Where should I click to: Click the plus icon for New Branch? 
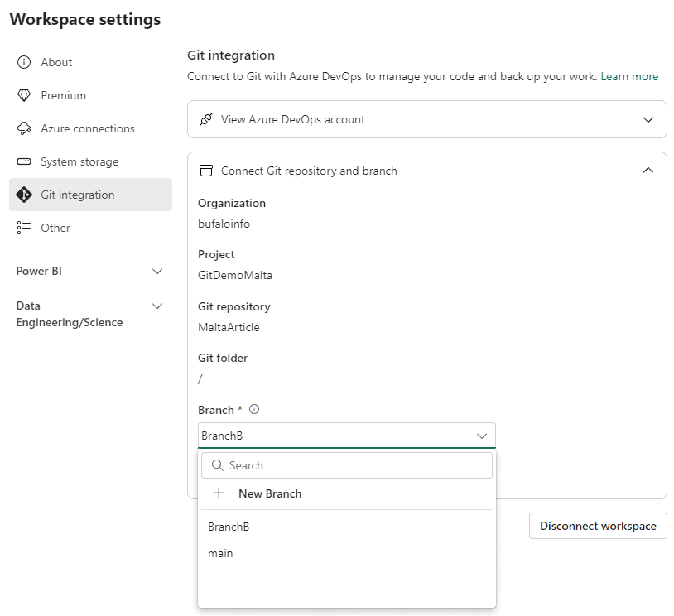click(219, 493)
